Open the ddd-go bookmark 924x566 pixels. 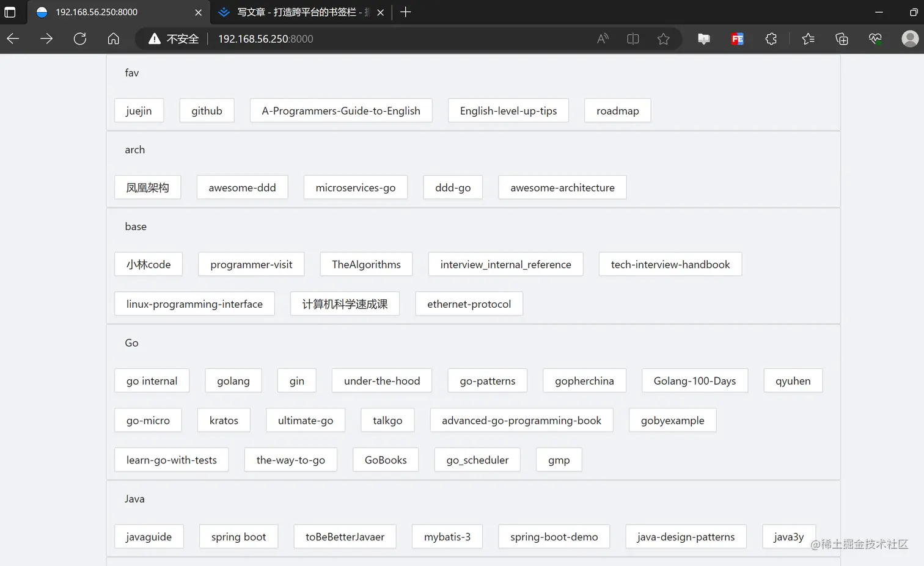[453, 187]
